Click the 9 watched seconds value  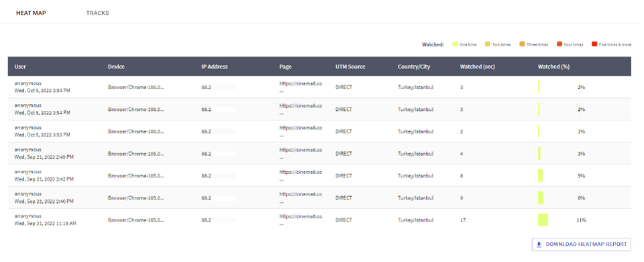[x=462, y=198]
